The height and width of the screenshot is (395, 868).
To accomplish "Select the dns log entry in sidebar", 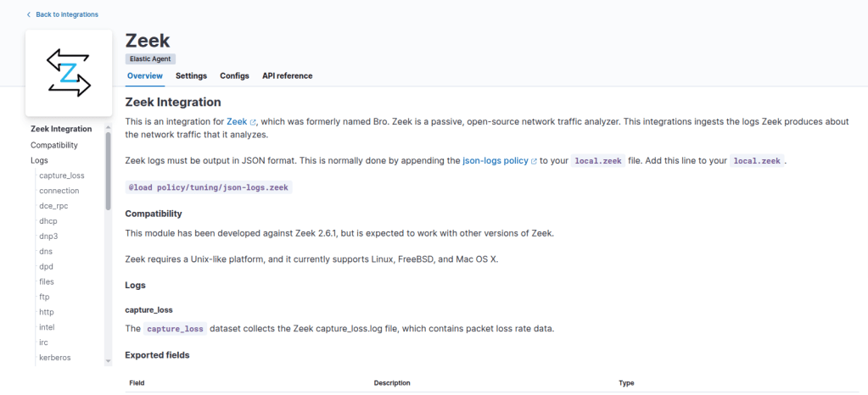I will 46,251.
